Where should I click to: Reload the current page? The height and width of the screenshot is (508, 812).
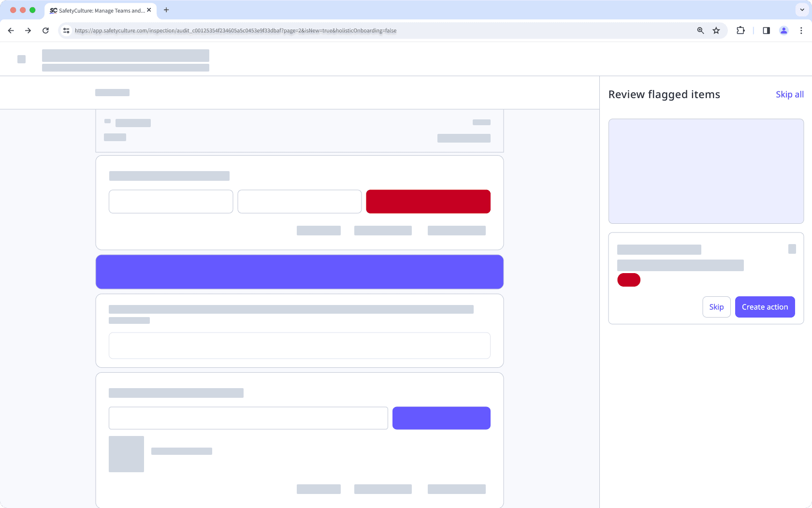(x=45, y=30)
